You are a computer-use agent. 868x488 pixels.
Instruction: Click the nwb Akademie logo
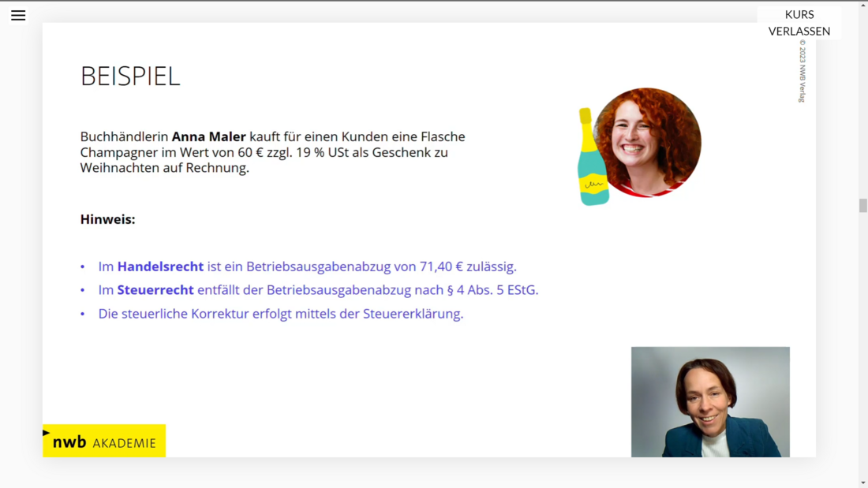pos(104,441)
